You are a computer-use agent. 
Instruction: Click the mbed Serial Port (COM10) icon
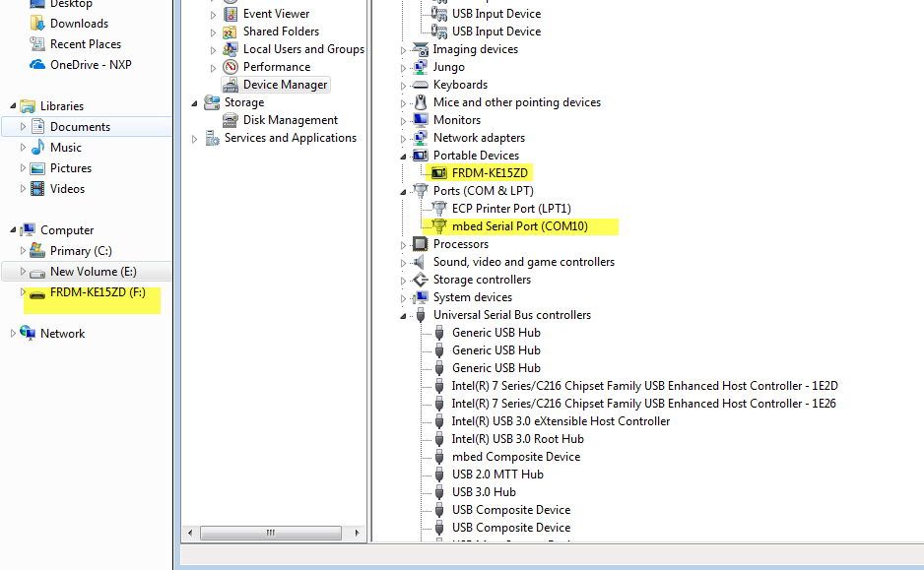click(x=439, y=226)
